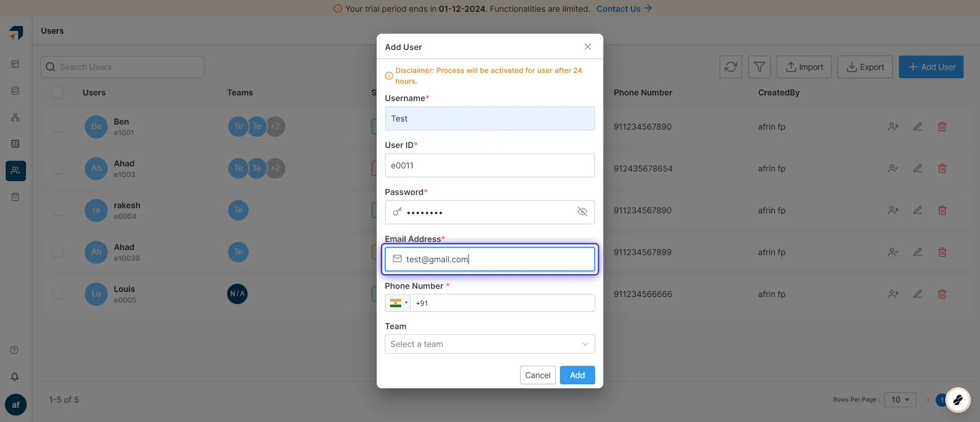Edit user Ahad e1003 pencil icon

pyautogui.click(x=918, y=168)
